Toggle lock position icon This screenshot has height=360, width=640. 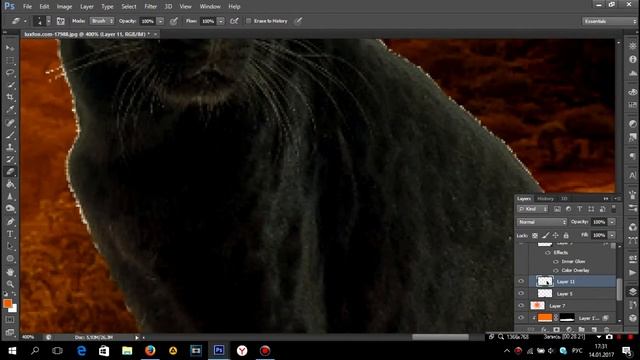point(556,236)
